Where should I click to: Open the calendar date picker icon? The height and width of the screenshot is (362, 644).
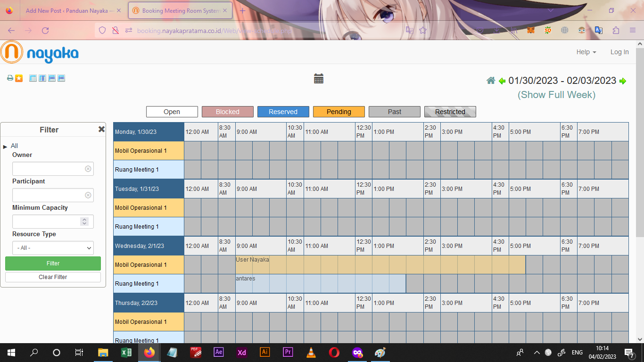point(319,79)
